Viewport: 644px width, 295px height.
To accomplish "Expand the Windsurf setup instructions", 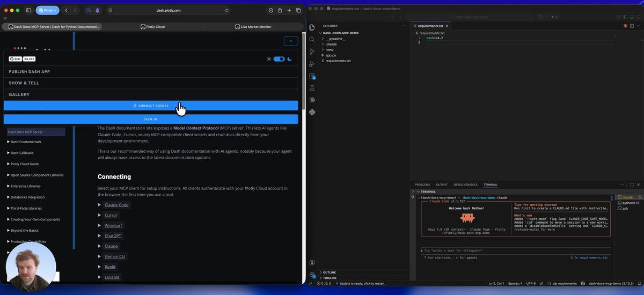I will [113, 225].
